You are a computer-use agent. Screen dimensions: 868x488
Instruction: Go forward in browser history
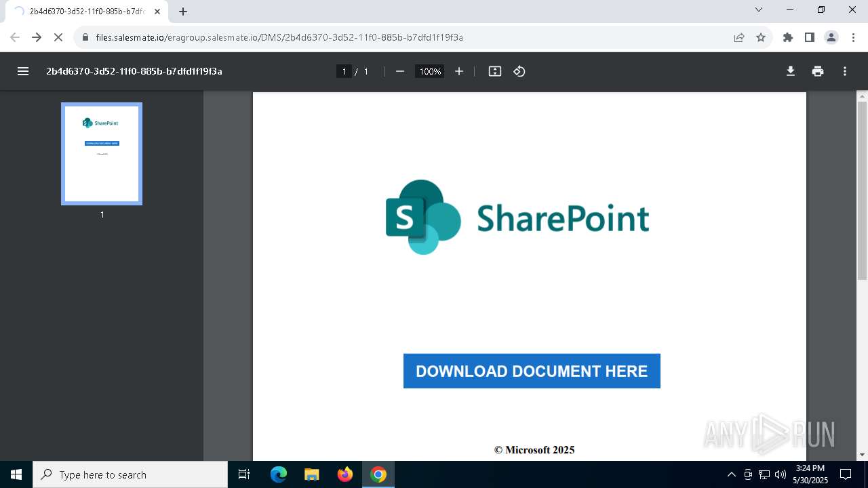point(37,37)
